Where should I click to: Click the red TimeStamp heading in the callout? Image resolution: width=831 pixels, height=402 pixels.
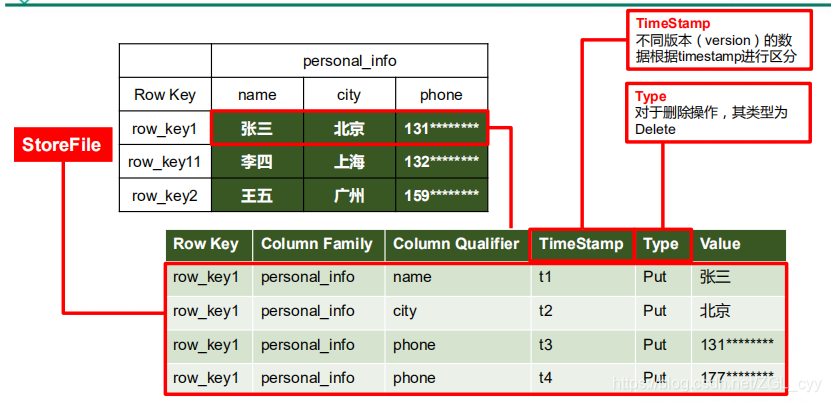pyautogui.click(x=673, y=24)
